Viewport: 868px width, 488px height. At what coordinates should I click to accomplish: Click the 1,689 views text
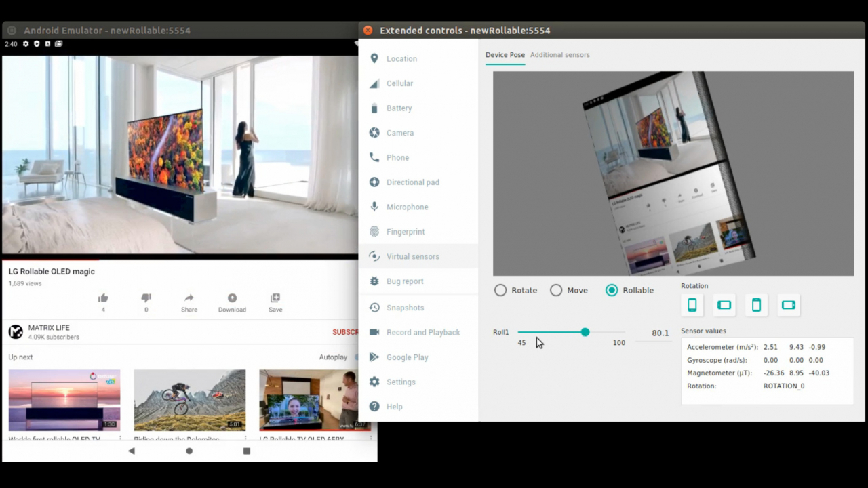24,283
